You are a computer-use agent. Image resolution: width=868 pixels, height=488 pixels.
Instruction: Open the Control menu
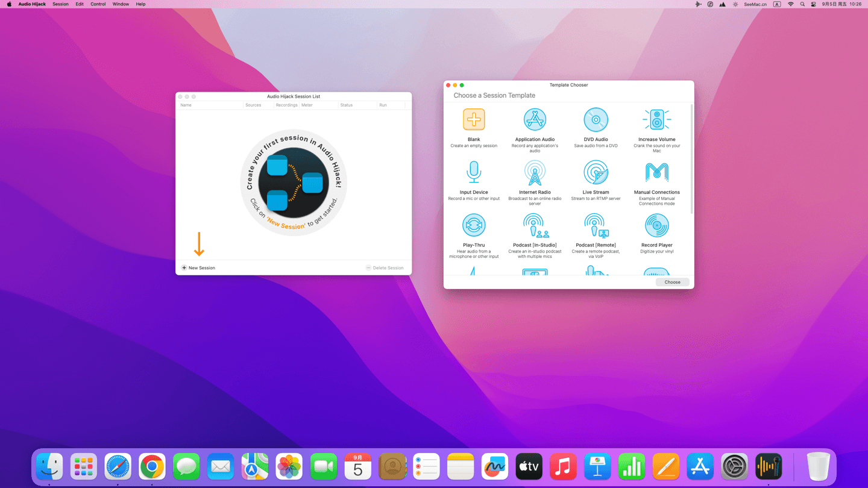[x=98, y=4]
